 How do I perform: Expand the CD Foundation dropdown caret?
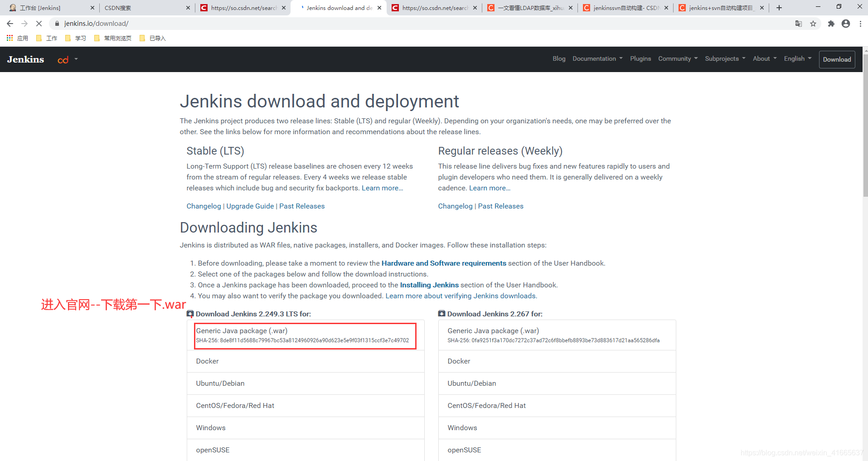click(x=76, y=59)
